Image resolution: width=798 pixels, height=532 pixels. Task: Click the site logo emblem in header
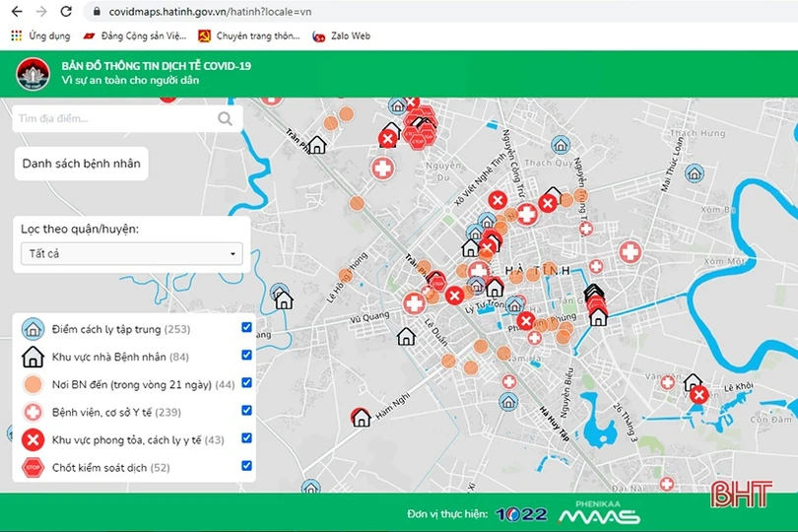(32, 74)
